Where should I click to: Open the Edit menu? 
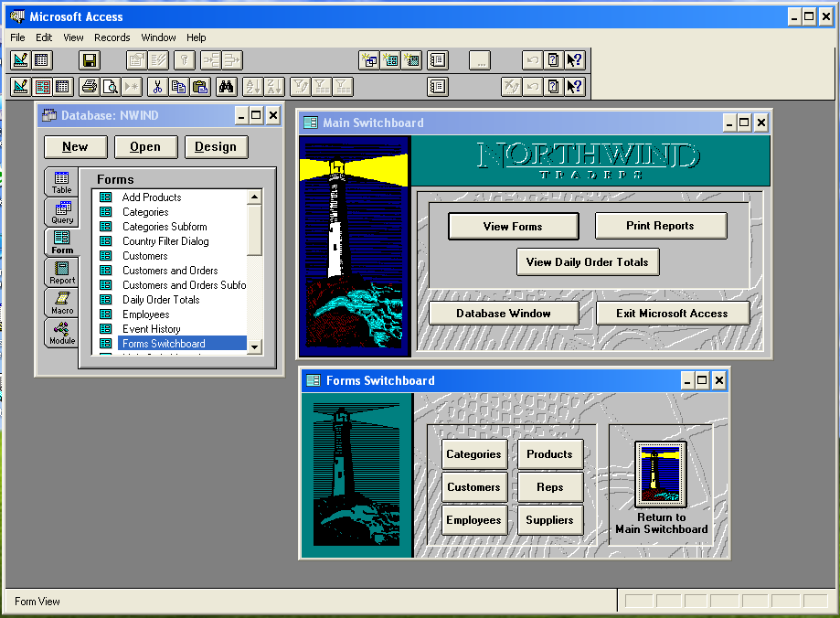click(44, 37)
